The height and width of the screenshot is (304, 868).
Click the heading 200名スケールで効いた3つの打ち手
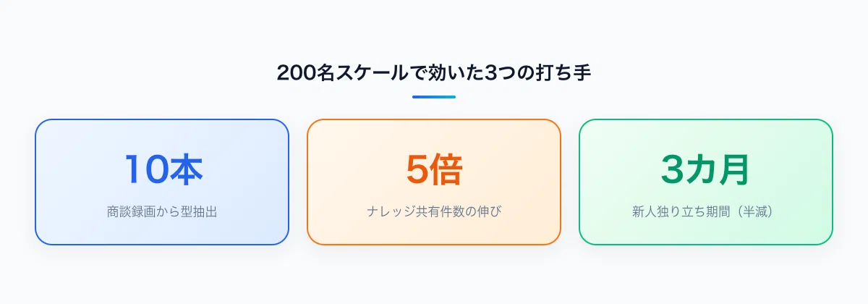click(434, 73)
